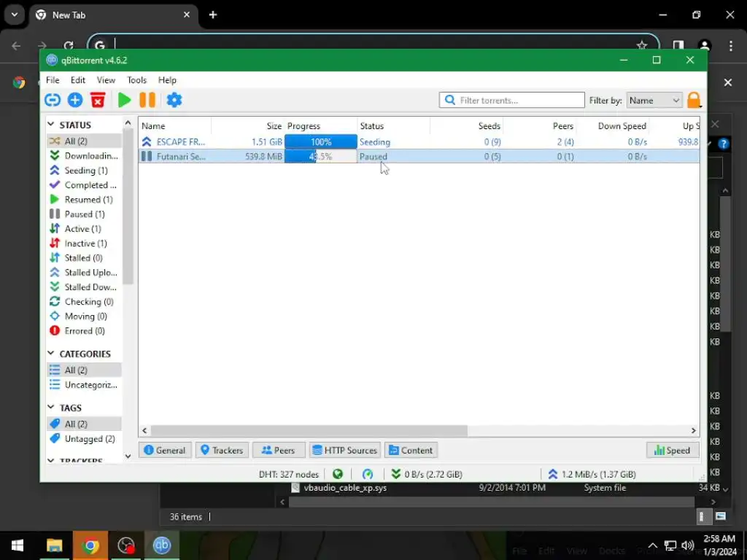Viewport: 747px width, 560px height.
Task: Select the Stalled Uploading filter
Action: [x=85, y=273]
